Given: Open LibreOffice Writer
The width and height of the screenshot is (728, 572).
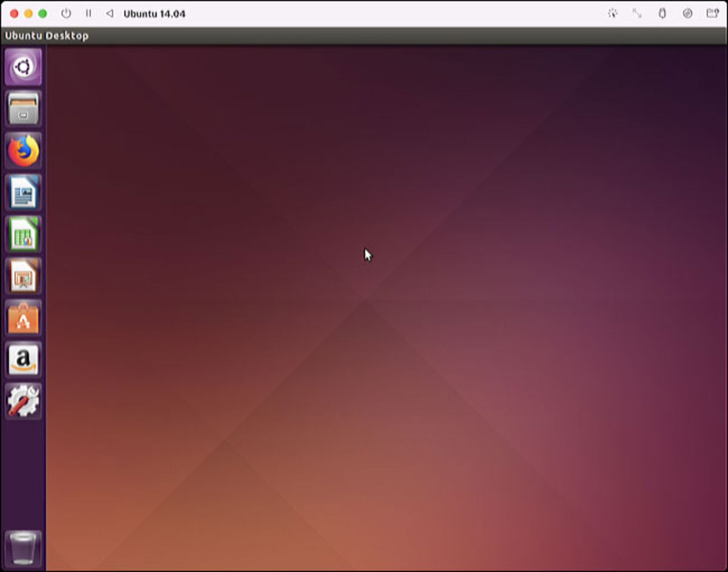Looking at the screenshot, I should (22, 192).
